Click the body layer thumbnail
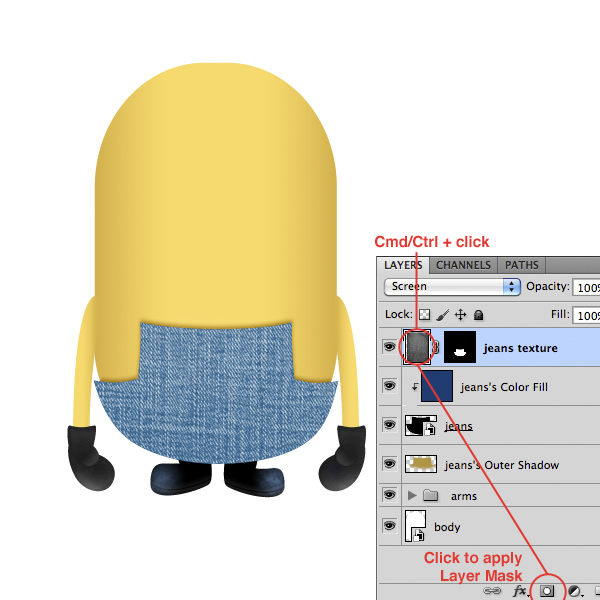600x600 pixels. pos(416,526)
